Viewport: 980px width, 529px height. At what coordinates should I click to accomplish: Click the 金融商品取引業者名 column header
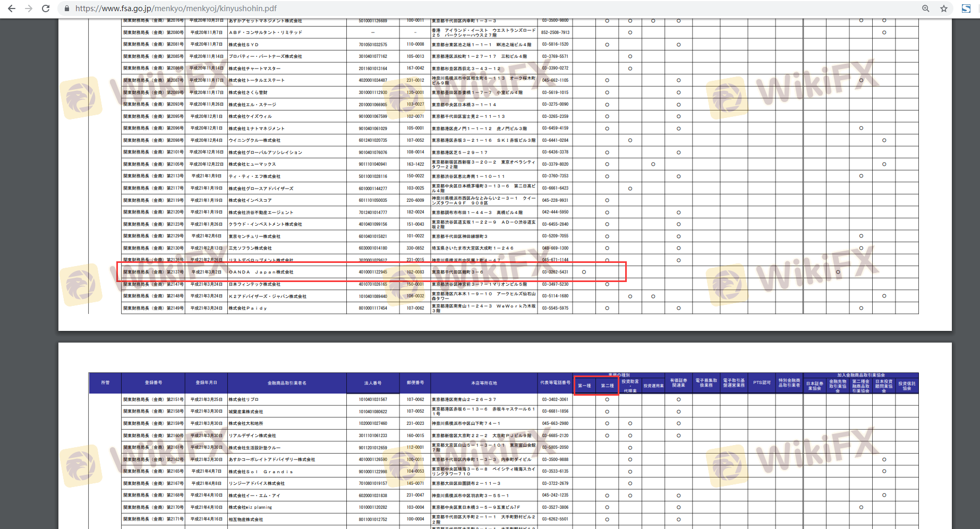point(287,383)
